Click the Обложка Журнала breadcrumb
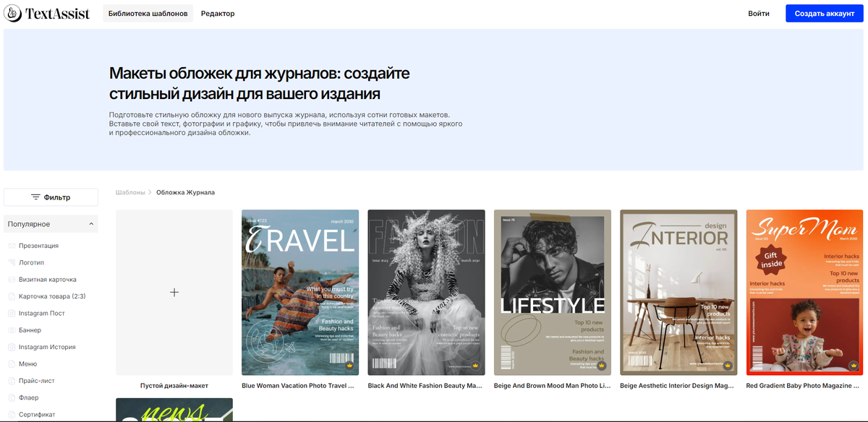The height and width of the screenshot is (422, 868). tap(185, 192)
